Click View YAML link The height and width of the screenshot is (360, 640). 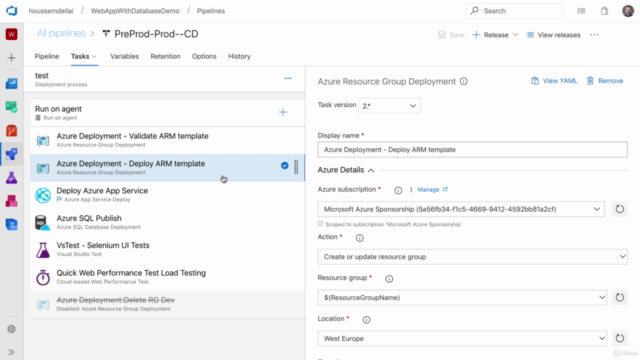tap(554, 81)
